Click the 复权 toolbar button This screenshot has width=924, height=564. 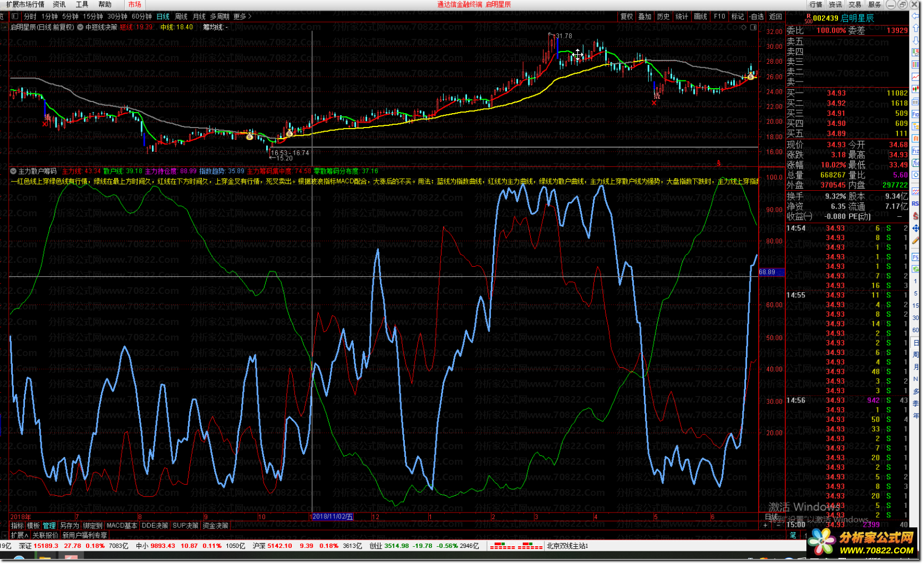[x=627, y=17]
